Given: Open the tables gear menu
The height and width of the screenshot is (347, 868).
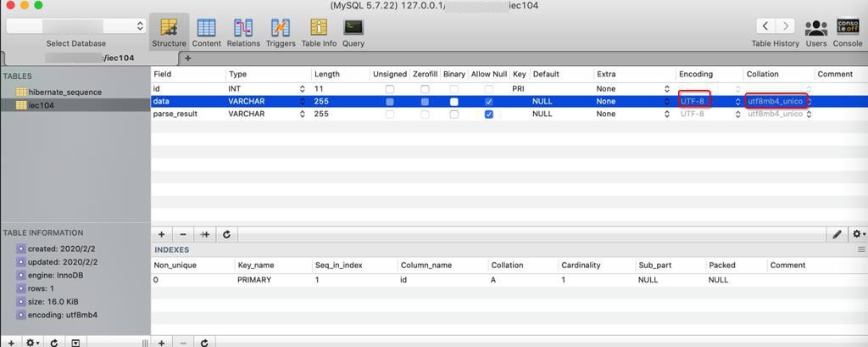Looking at the screenshot, I should point(33,343).
